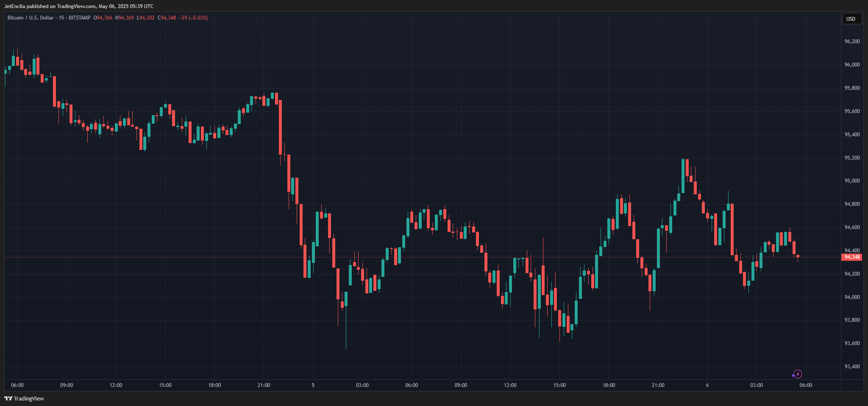
Task: Click the Bitcoin / U.S. Dollar symbol title
Action: 31,18
